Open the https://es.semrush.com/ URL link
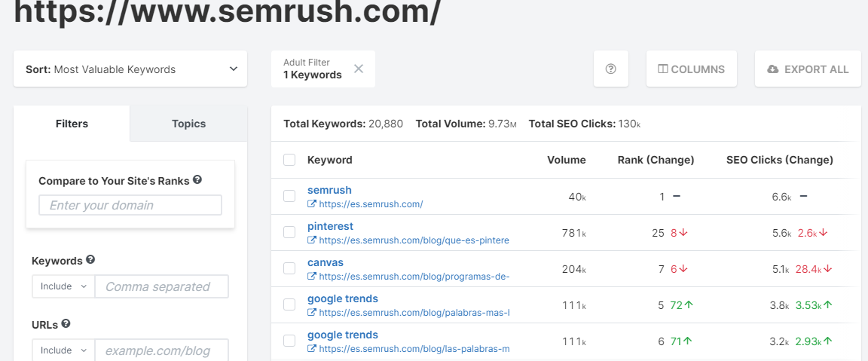Image resolution: width=868 pixels, height=361 pixels. (x=371, y=203)
